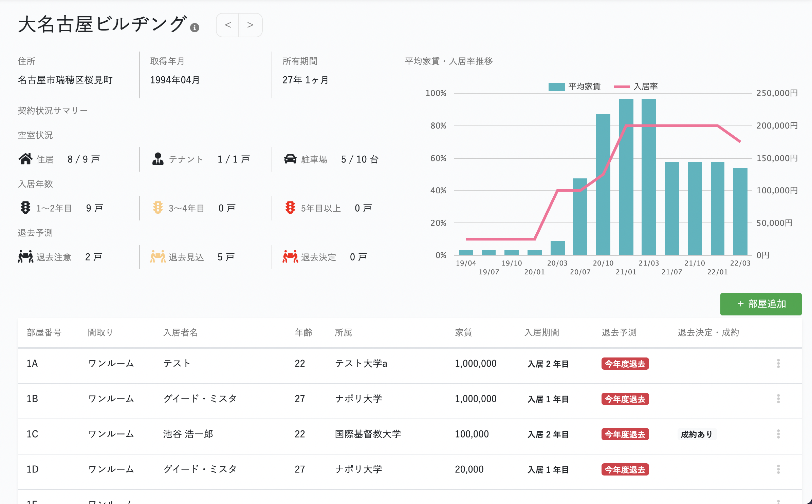Click the yellow 退去見込 movers icon
Screen dimensions: 812x504
pos(158,257)
